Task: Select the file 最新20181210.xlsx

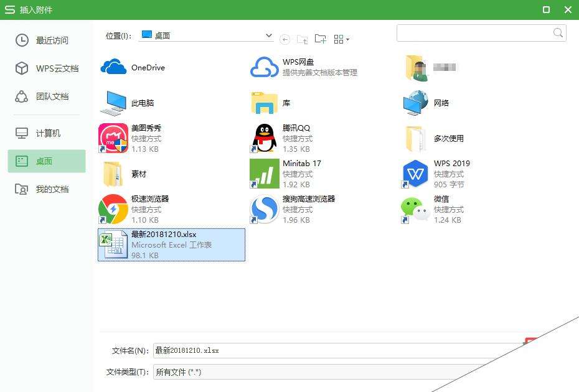Action: 171,245
